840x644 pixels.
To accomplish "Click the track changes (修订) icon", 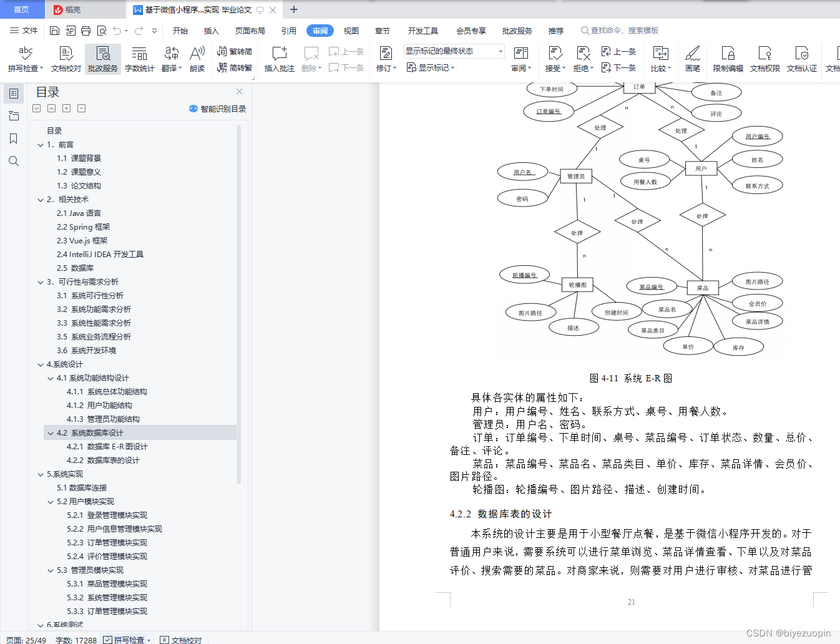I will click(x=386, y=59).
